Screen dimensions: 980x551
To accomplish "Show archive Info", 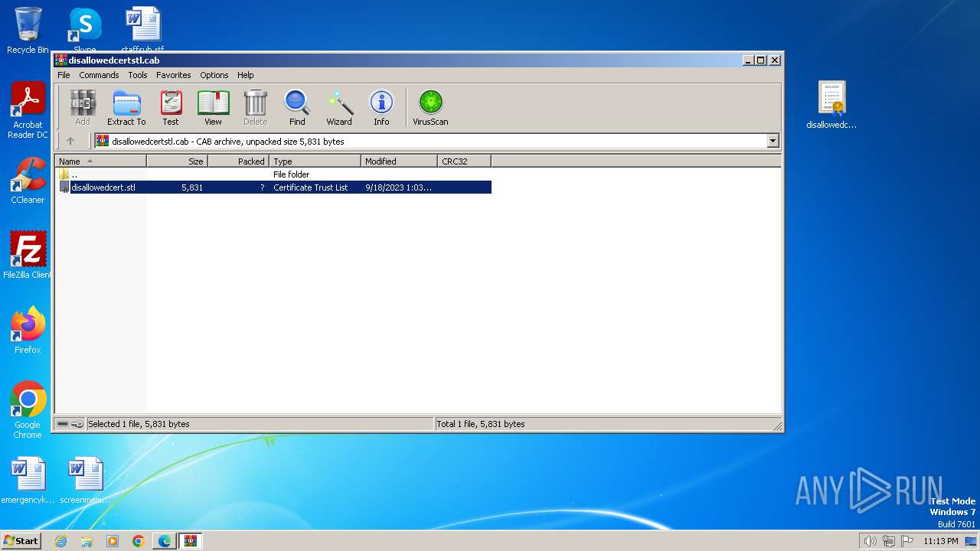I will pyautogui.click(x=381, y=108).
